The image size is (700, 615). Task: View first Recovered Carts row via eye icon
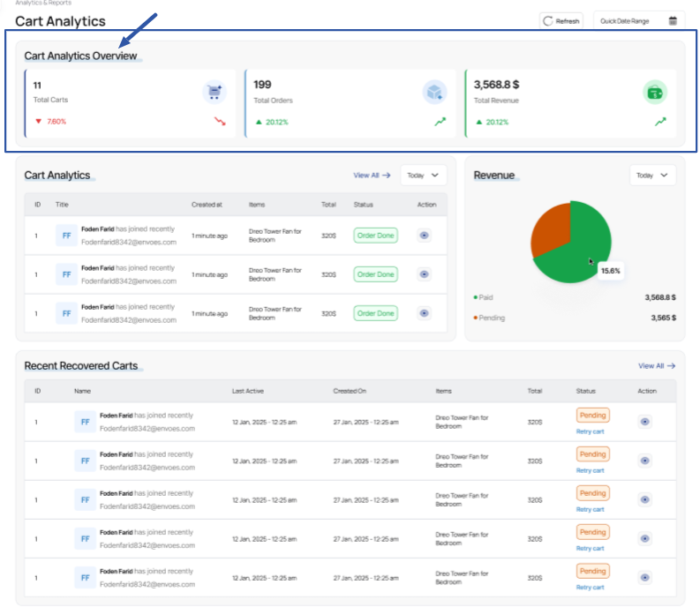click(x=644, y=422)
